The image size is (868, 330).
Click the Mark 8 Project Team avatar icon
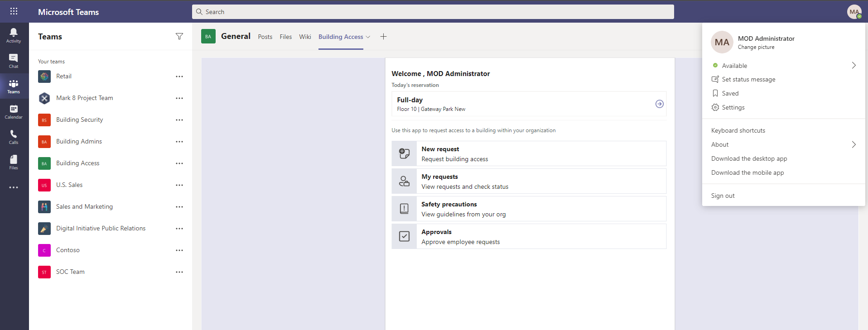tap(44, 98)
